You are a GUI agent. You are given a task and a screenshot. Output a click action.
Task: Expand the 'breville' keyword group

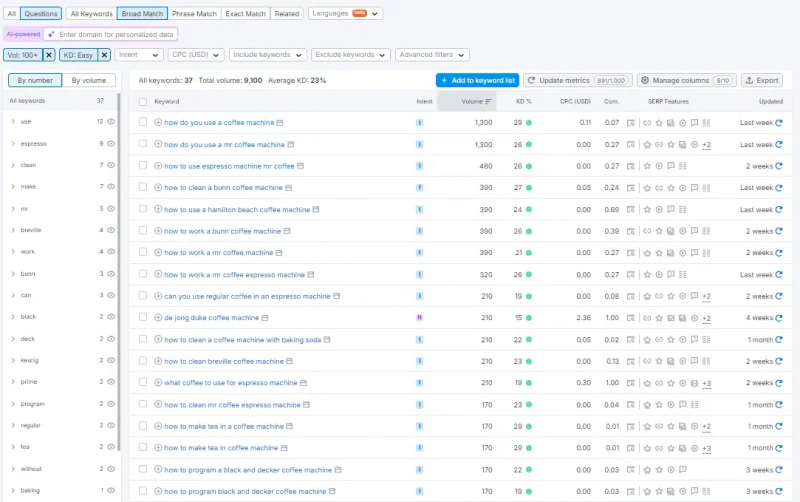[x=13, y=230]
